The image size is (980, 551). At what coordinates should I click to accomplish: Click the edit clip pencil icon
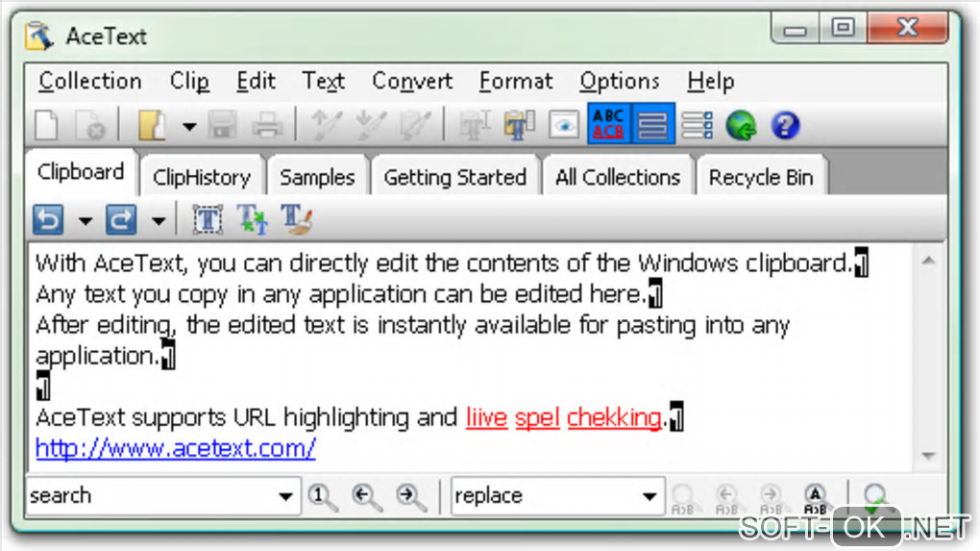point(416,125)
